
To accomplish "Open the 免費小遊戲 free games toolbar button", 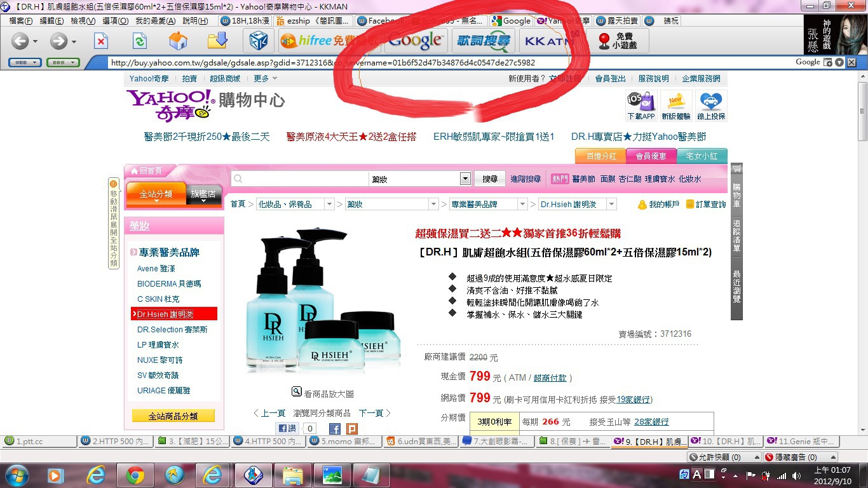I will [x=617, y=41].
